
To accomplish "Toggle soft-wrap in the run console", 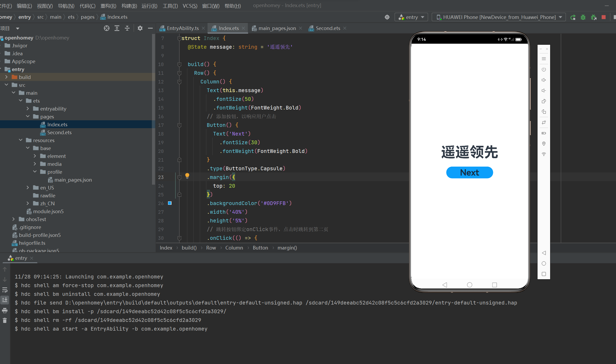I will coord(5,290).
